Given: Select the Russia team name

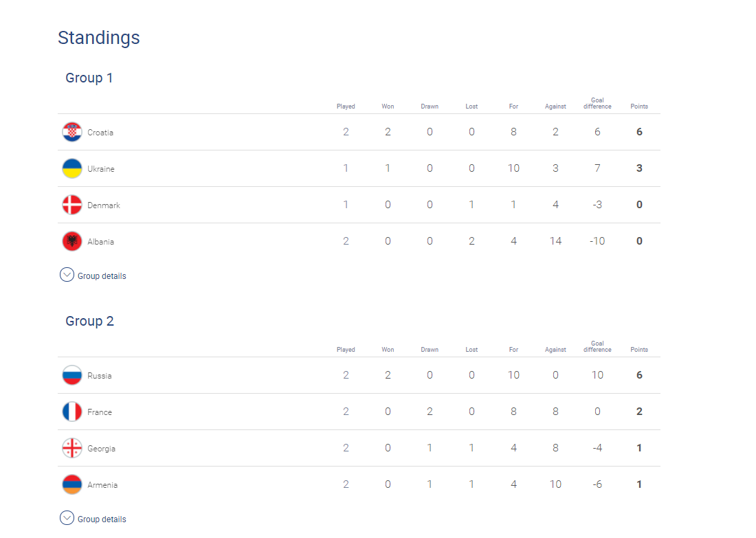Looking at the screenshot, I should point(100,376).
